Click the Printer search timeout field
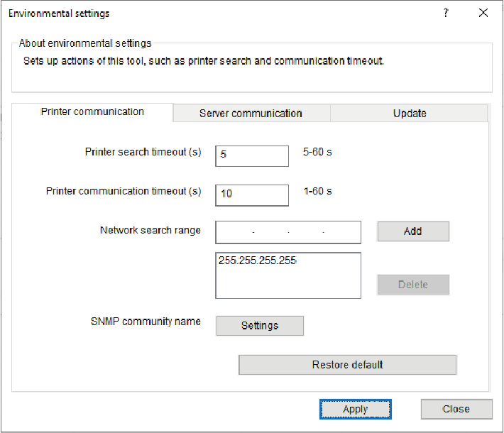This screenshot has width=504, height=433. pos(252,156)
